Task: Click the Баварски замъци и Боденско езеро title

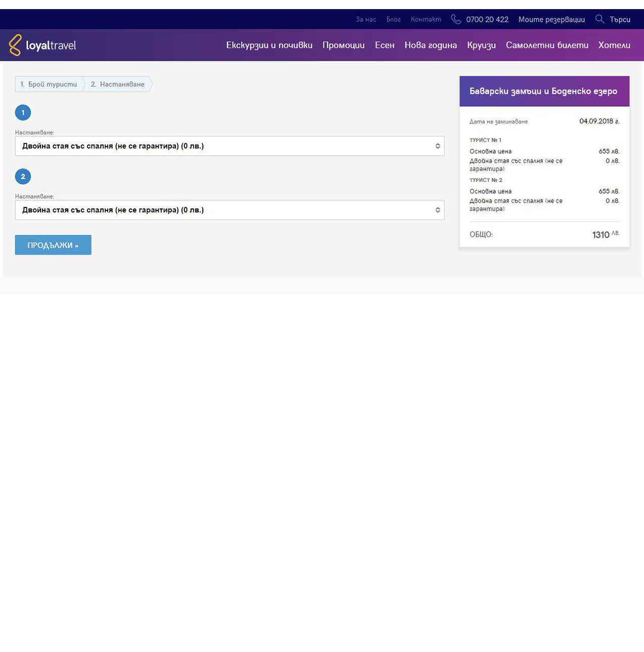Action: 543,91
